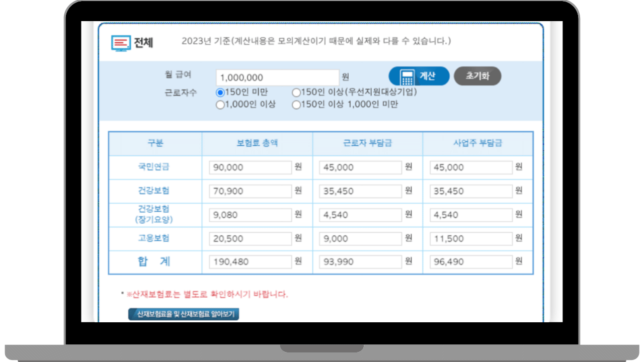This screenshot has height=362, width=644.
Task: Select the 고용보험 사업주 부담금 field
Action: [470, 238]
